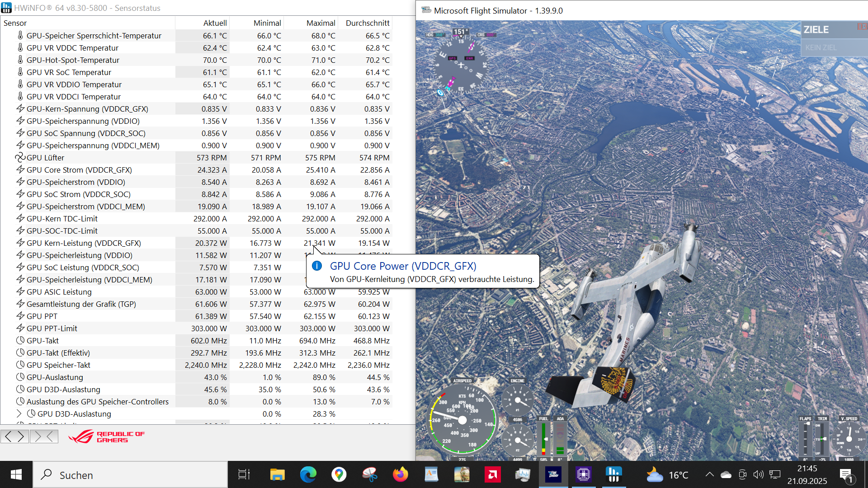This screenshot has width=868, height=488.
Task: Mute audio via the speaker tray icon
Action: 759,474
